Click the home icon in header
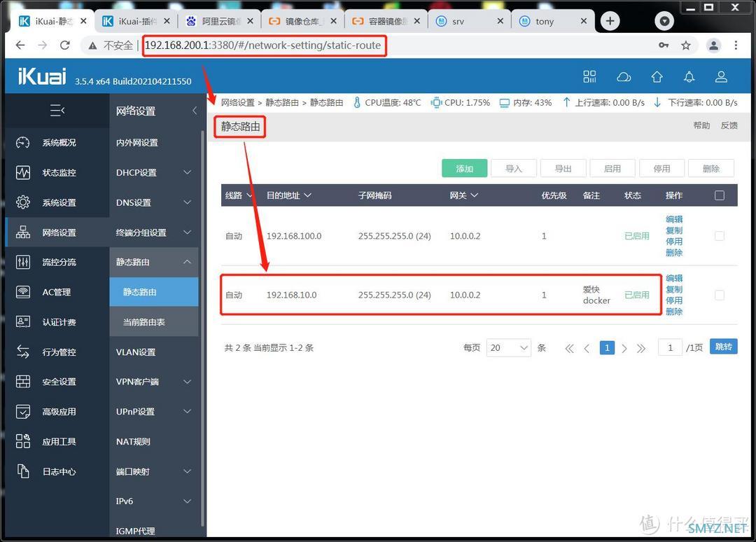Viewport: 756px width, 542px height. point(657,76)
